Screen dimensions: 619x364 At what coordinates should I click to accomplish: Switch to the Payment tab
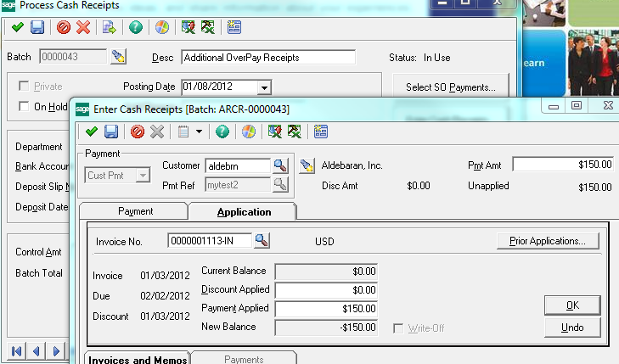[135, 211]
